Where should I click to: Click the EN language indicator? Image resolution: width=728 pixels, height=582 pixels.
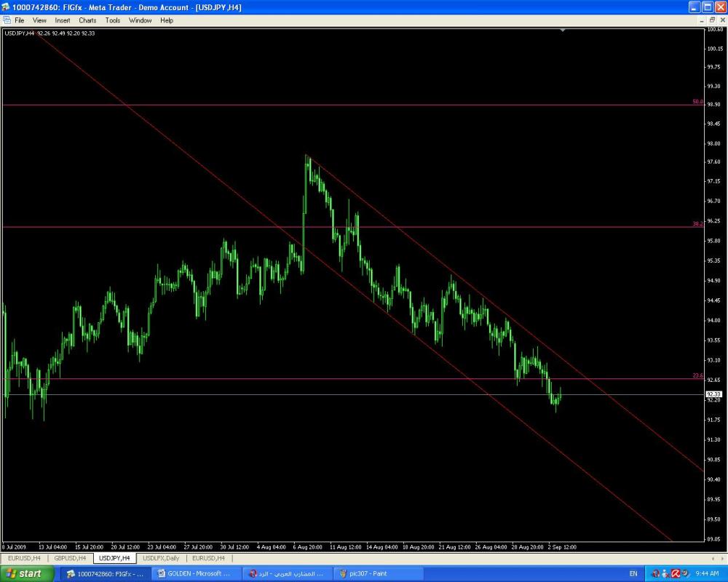click(633, 574)
